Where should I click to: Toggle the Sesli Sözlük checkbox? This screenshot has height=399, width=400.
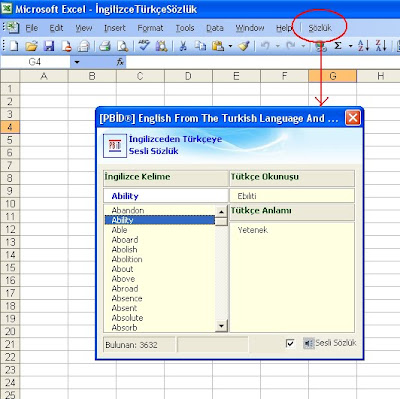tap(290, 343)
